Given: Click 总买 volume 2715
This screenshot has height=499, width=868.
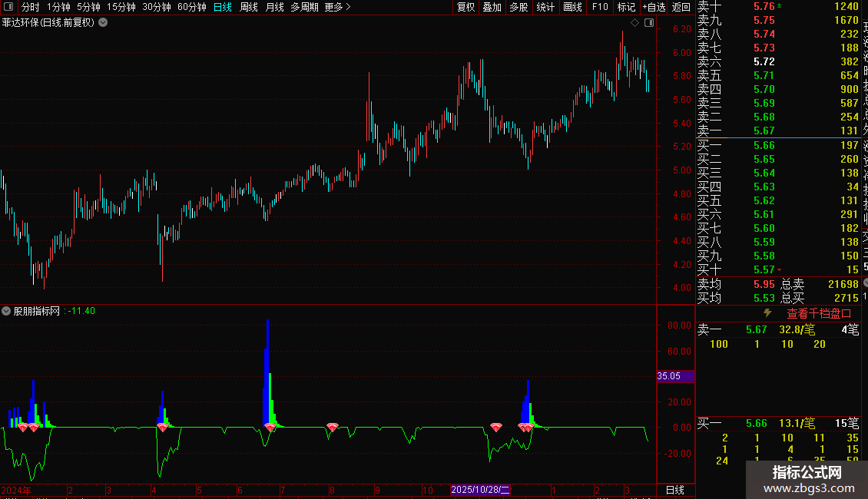Looking at the screenshot, I should tap(846, 298).
